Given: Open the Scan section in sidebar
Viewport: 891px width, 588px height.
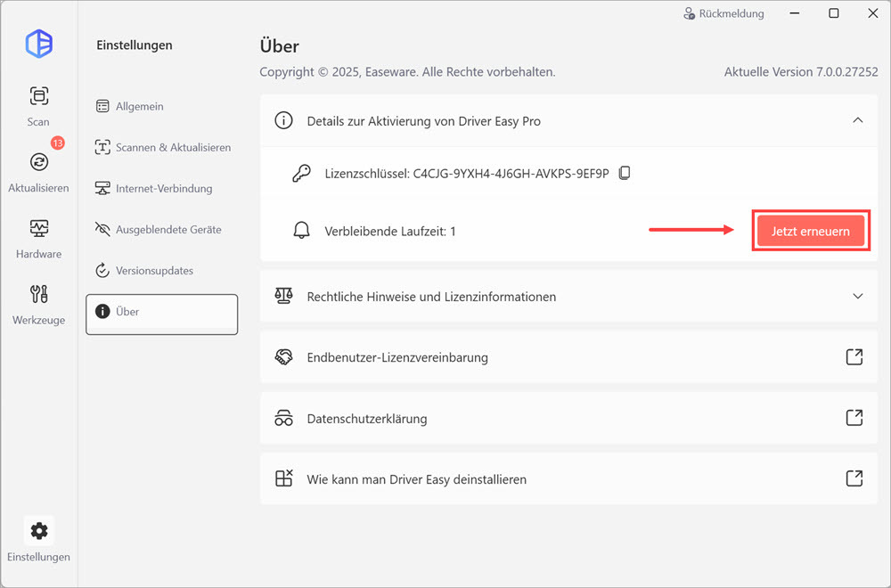Looking at the screenshot, I should pos(38,105).
